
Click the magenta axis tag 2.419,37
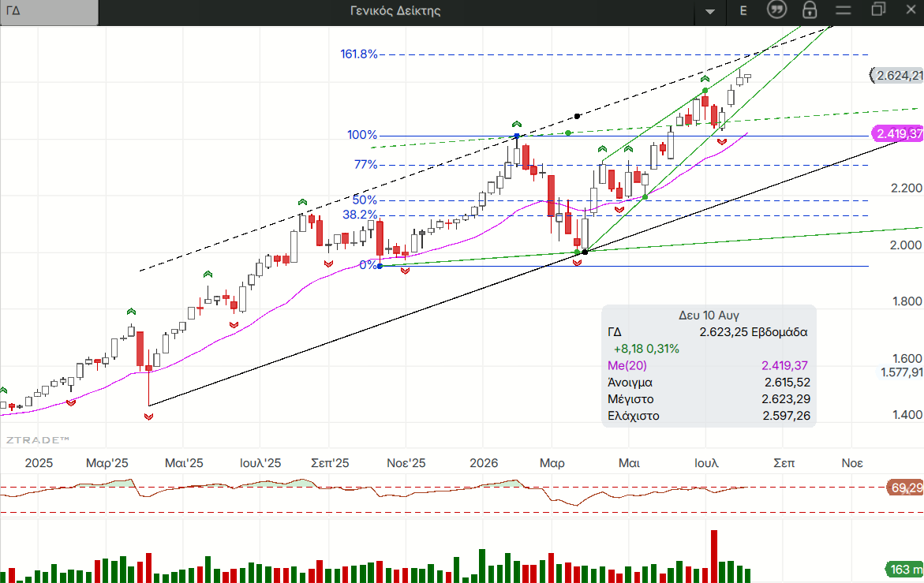coord(897,133)
